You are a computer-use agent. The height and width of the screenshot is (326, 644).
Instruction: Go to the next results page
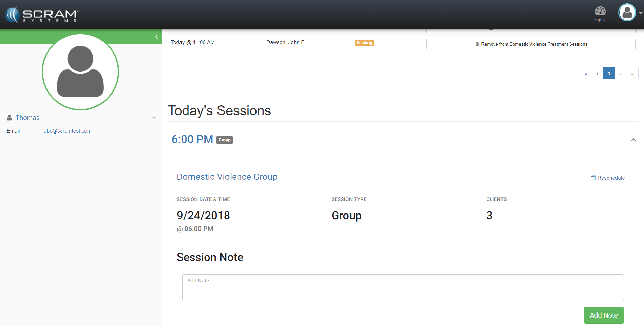(x=621, y=74)
